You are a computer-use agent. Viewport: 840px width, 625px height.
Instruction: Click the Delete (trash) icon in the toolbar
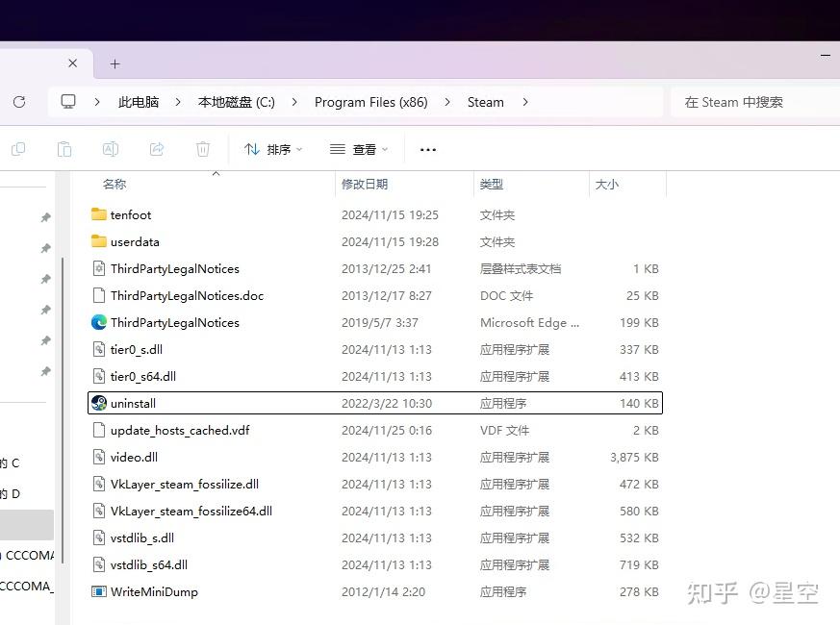[x=202, y=149]
